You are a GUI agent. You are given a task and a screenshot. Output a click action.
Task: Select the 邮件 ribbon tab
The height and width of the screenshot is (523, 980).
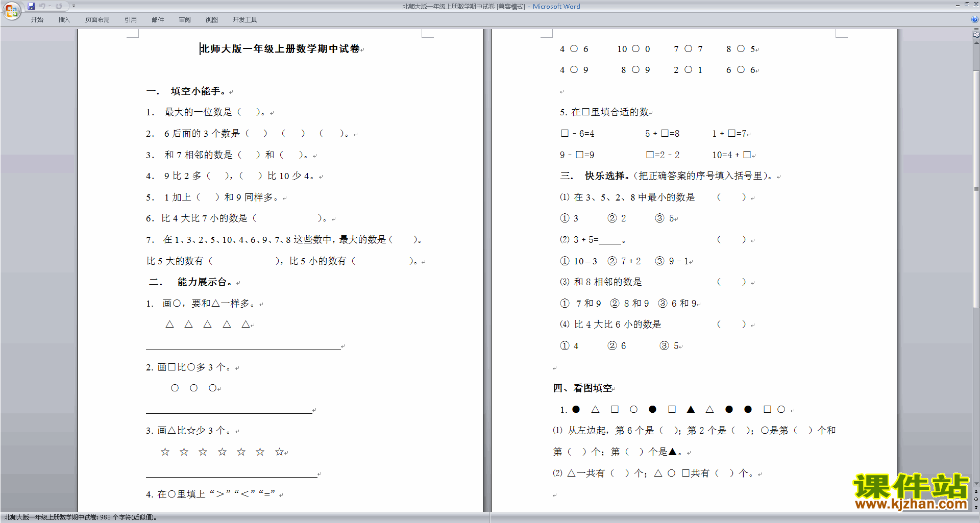(x=158, y=20)
